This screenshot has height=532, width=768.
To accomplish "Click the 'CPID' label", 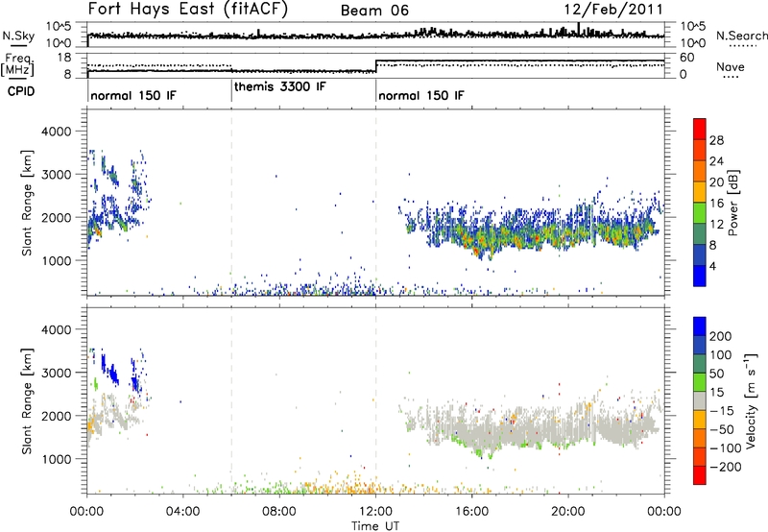I will click(21, 91).
